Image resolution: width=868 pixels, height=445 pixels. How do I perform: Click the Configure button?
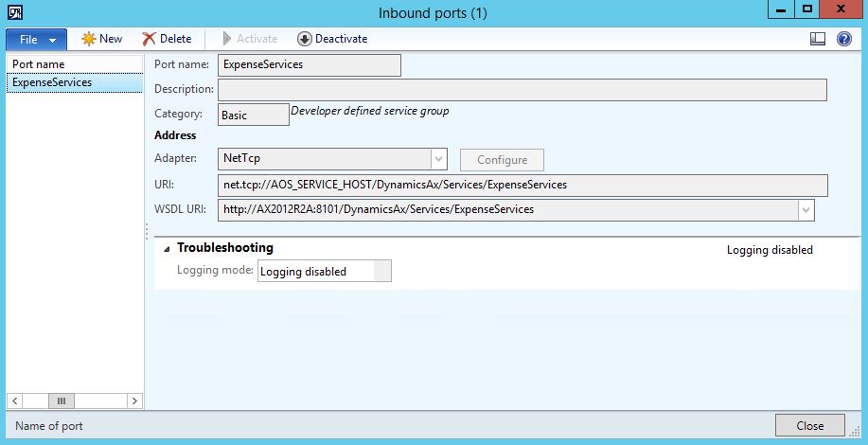point(502,160)
